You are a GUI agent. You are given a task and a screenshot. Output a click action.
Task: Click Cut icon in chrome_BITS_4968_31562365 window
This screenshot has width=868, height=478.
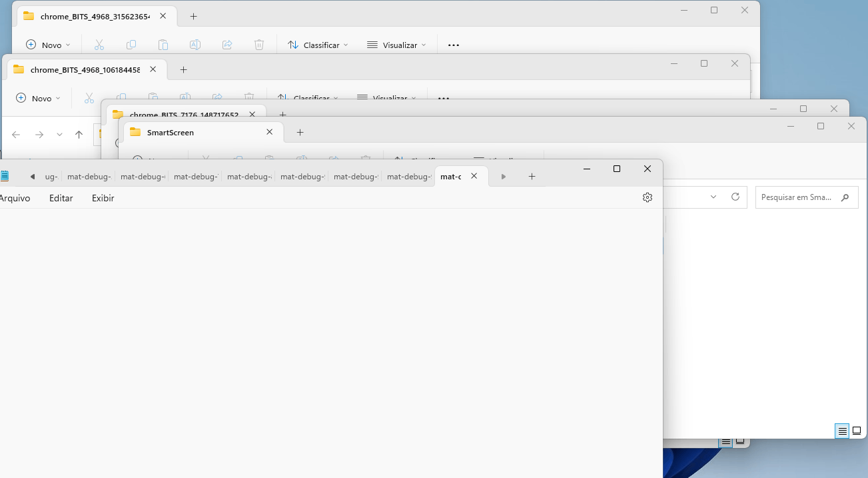(99, 45)
